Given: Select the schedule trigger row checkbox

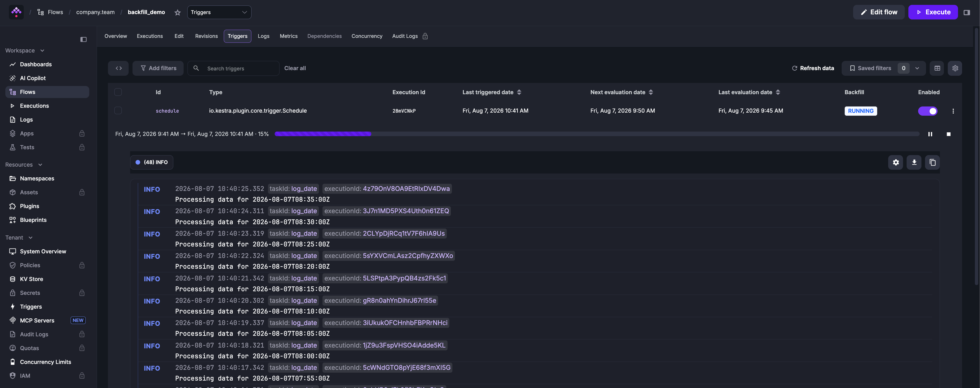Looking at the screenshot, I should [x=118, y=110].
